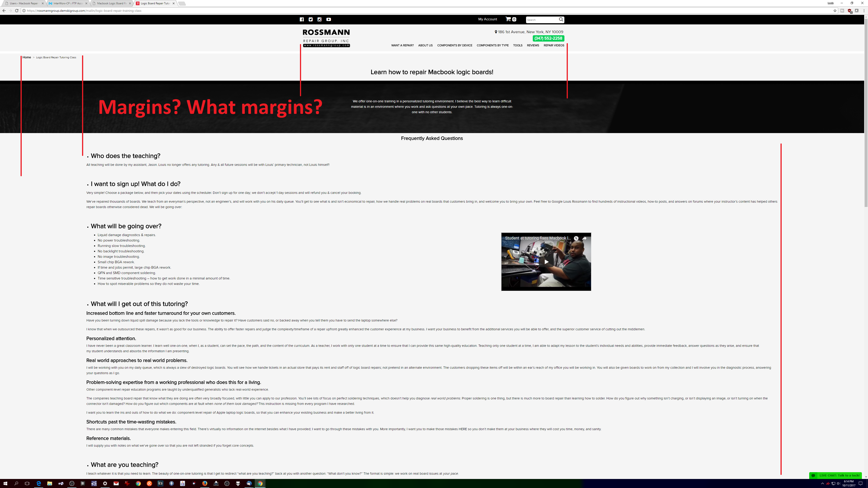Viewport: 868px width, 488px height.
Task: Open the red envelope mail app on taskbar
Action: pos(116,483)
